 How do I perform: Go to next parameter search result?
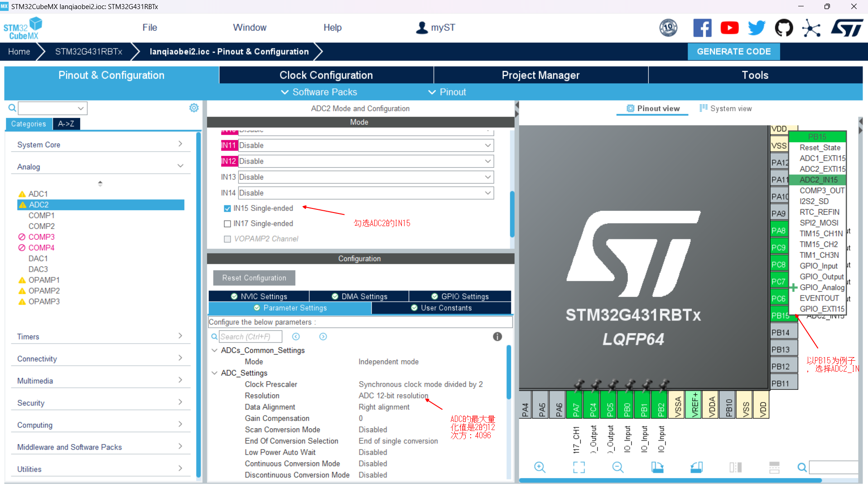323,336
